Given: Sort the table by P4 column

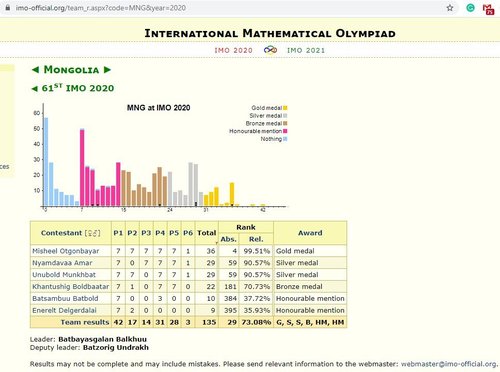Looking at the screenshot, I should point(160,233).
